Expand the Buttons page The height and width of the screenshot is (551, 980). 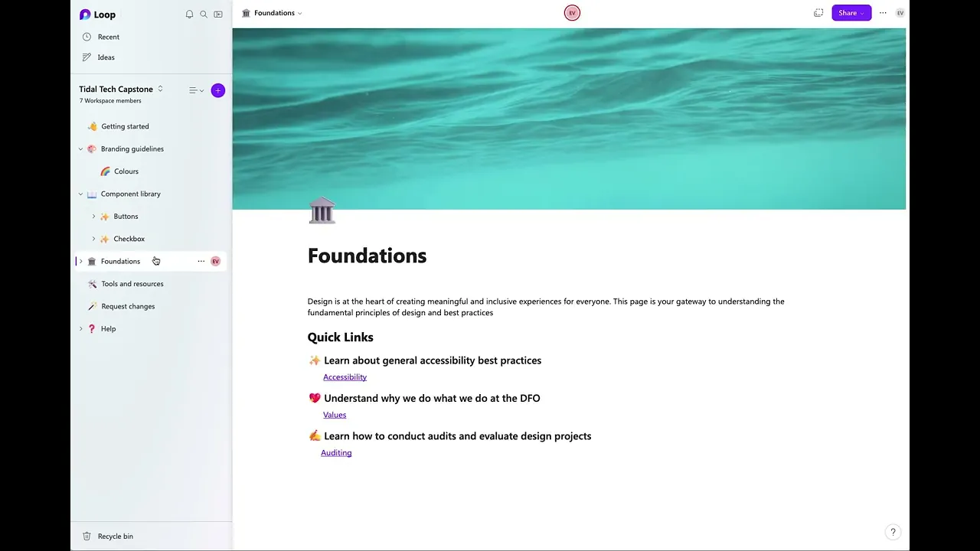click(x=93, y=217)
